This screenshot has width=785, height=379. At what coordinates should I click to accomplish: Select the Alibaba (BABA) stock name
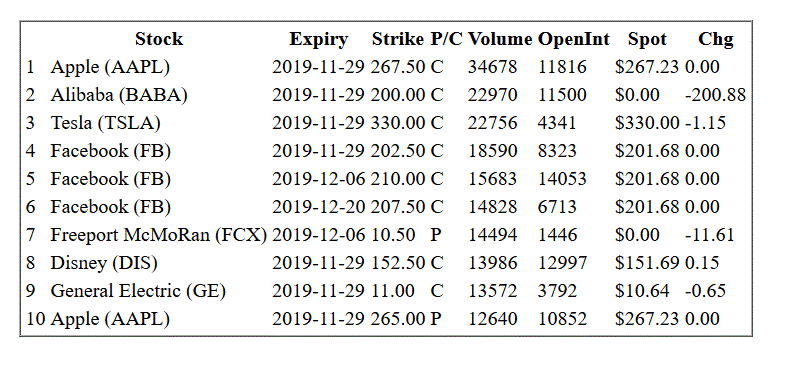coord(119,95)
